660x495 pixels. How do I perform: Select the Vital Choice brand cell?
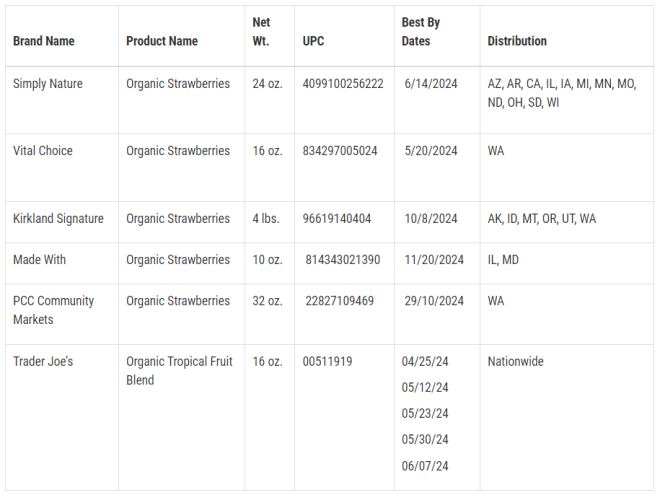pyautogui.click(x=43, y=151)
